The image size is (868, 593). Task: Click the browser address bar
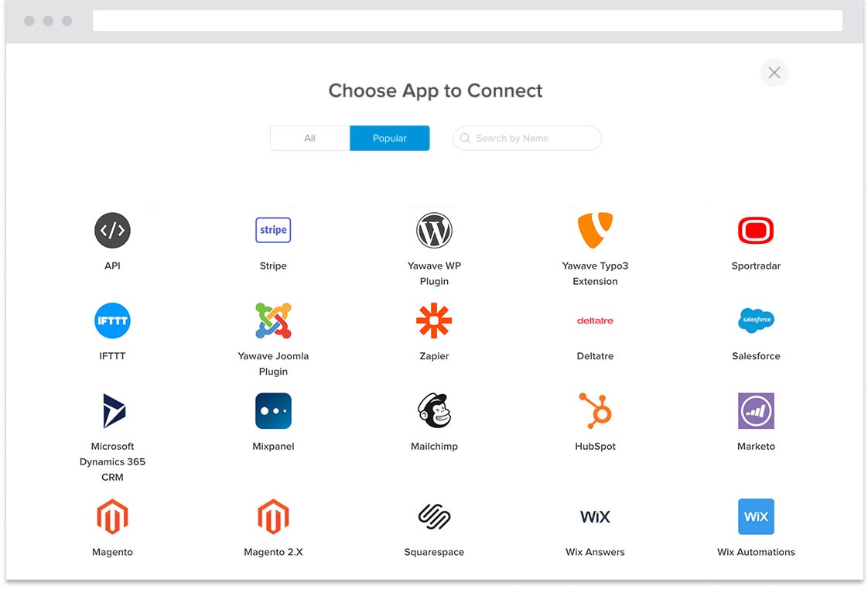[x=468, y=20]
